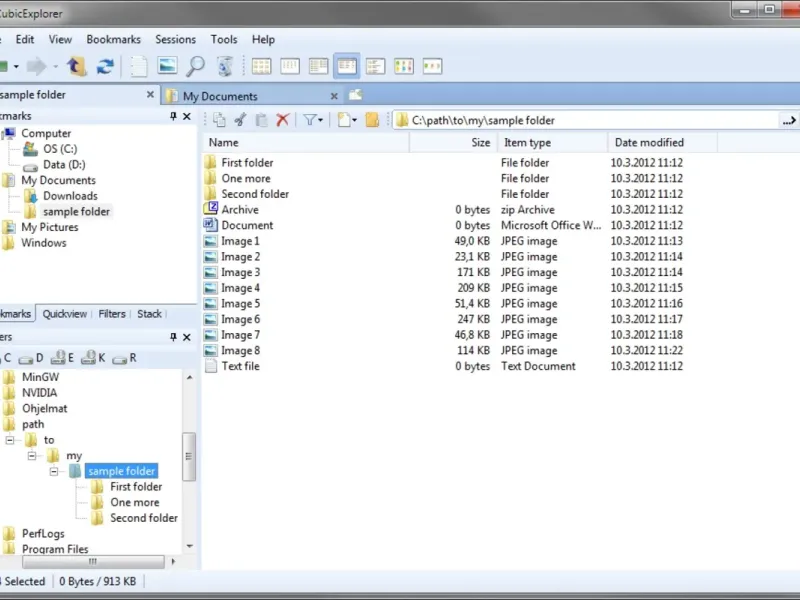Sort files by Date modified column
The height and width of the screenshot is (600, 800).
click(649, 143)
